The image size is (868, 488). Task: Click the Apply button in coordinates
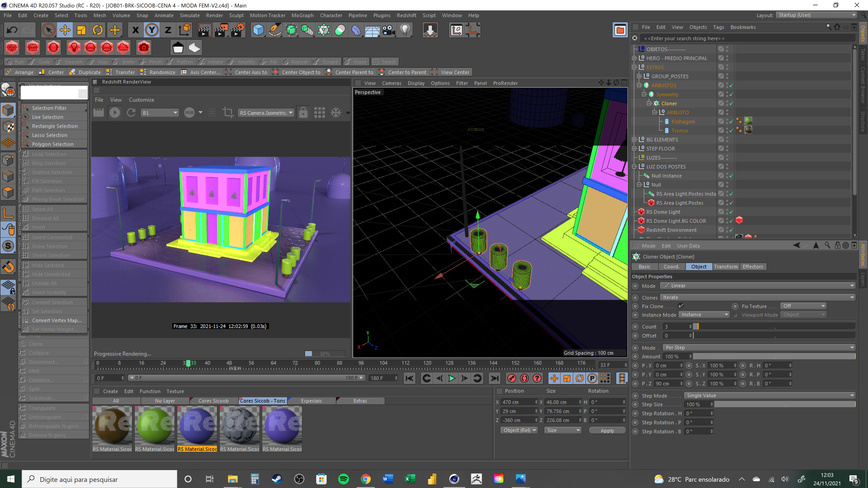pyautogui.click(x=607, y=430)
